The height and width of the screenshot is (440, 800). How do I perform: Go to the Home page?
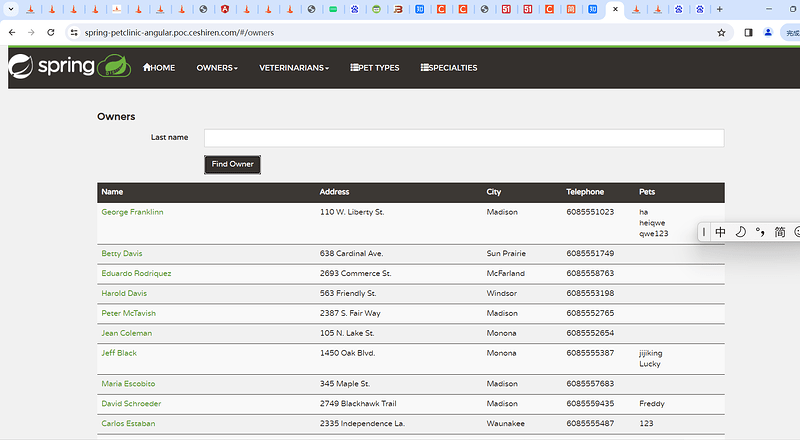(159, 67)
